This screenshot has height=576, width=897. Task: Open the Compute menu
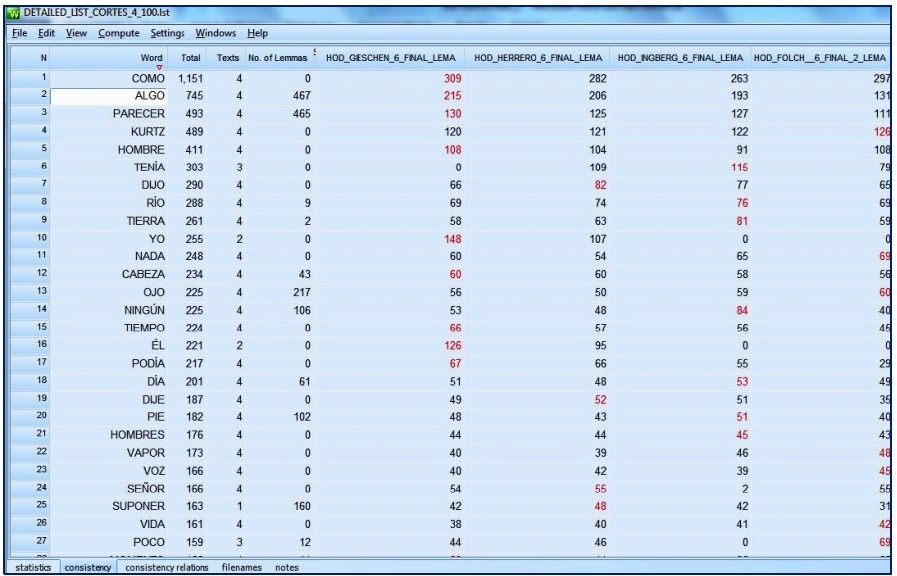coord(118,34)
